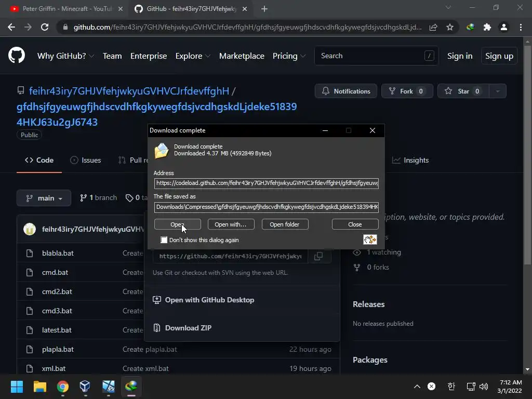Open the Chrome extensions puzzle icon
The width and height of the screenshot is (532, 399).
point(487,27)
